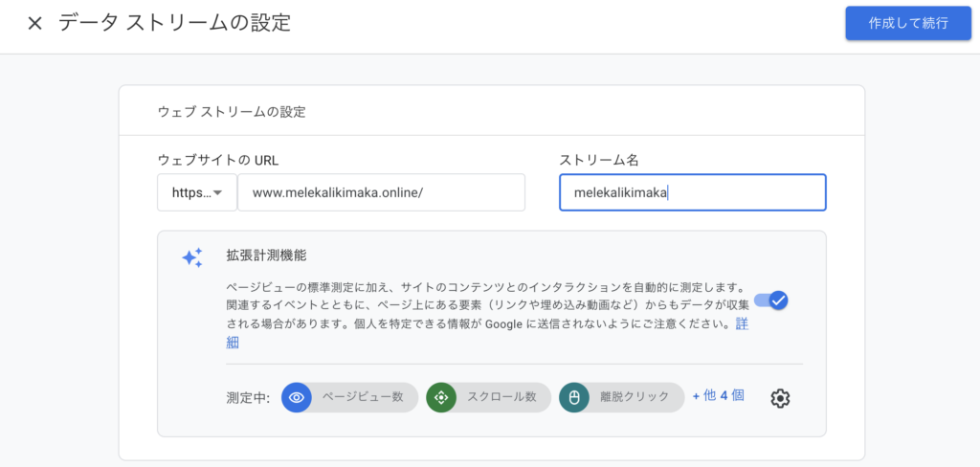Viewport: 980px width, 467px height.
Task: Select the ページビュー数 chip label
Action: click(361, 397)
